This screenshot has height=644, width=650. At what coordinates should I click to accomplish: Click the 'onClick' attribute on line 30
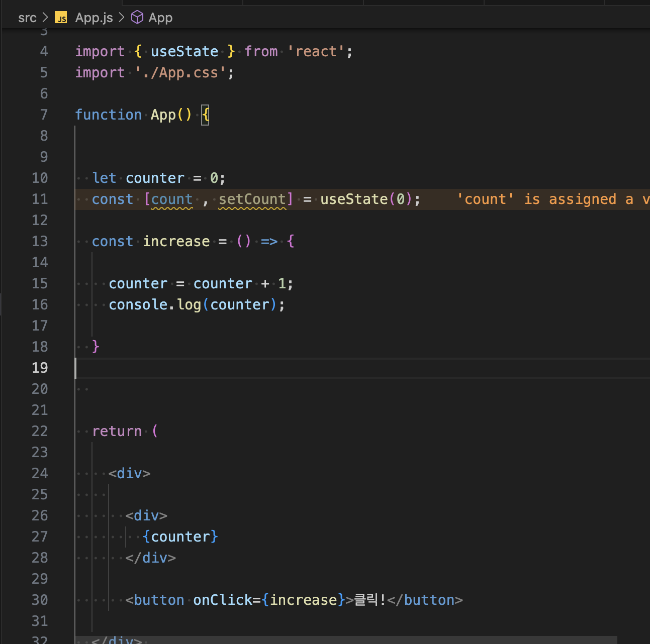(x=223, y=600)
